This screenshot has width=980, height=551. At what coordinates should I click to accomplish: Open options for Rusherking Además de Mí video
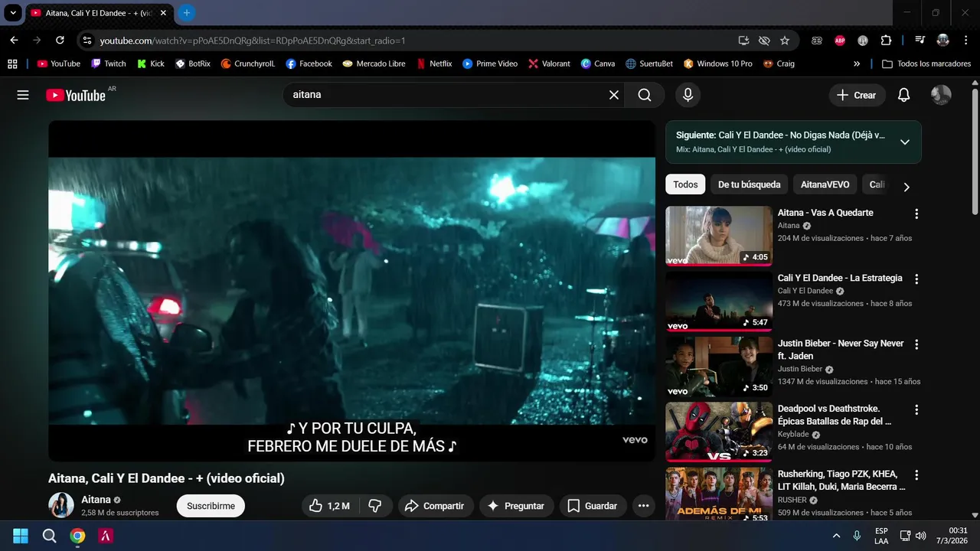[x=916, y=475]
